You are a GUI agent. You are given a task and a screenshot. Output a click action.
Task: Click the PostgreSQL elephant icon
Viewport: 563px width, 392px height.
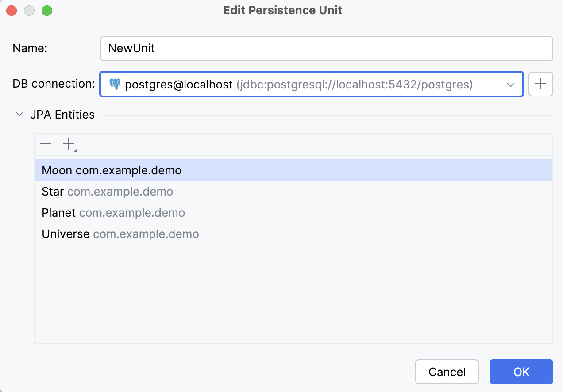point(115,84)
